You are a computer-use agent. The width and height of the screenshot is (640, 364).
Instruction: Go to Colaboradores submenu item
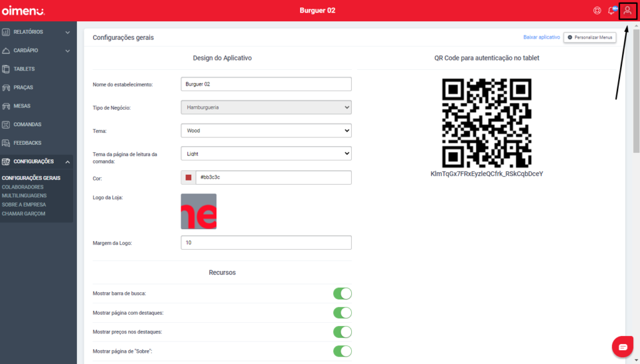(x=22, y=187)
